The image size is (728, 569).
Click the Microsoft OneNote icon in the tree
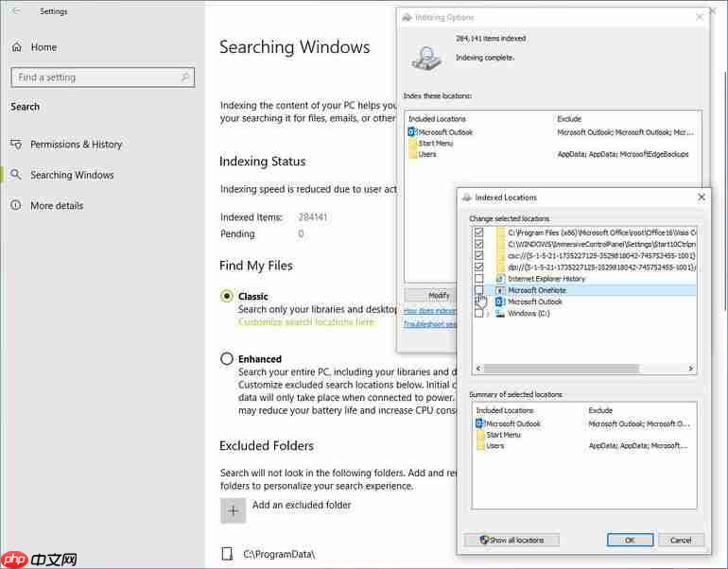[500, 290]
